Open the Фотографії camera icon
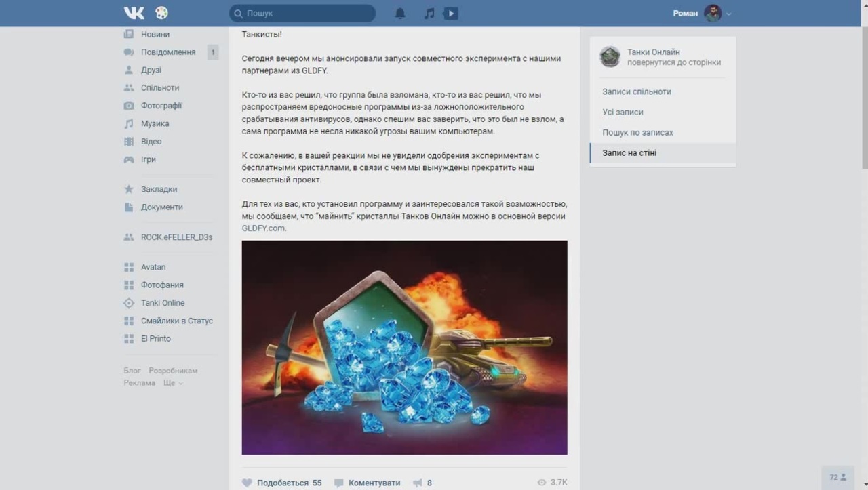868x490 pixels. pos(129,106)
